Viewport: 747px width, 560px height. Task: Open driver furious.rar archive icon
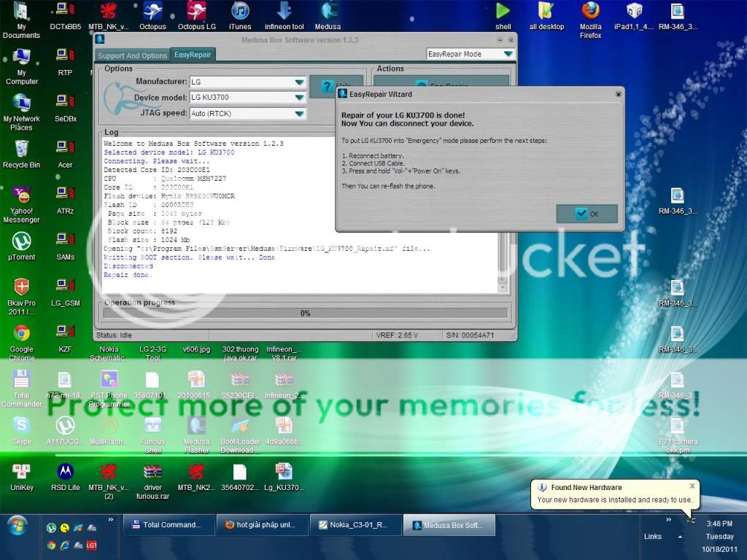152,481
